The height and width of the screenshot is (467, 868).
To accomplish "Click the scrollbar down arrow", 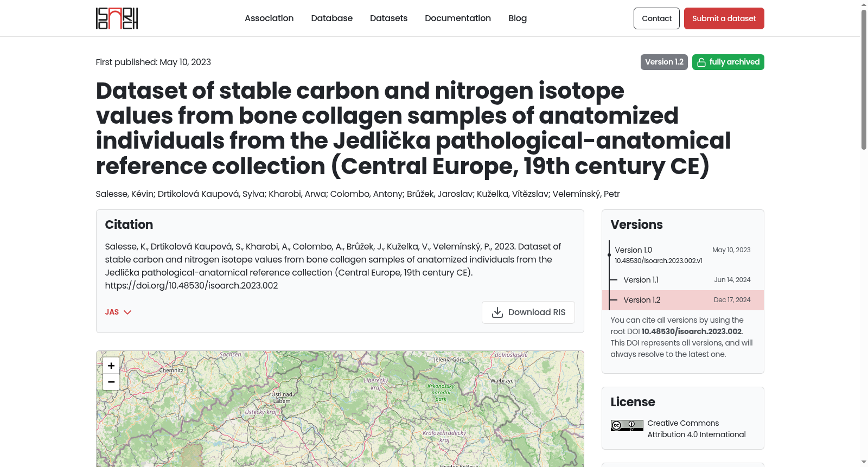I will coord(864,462).
